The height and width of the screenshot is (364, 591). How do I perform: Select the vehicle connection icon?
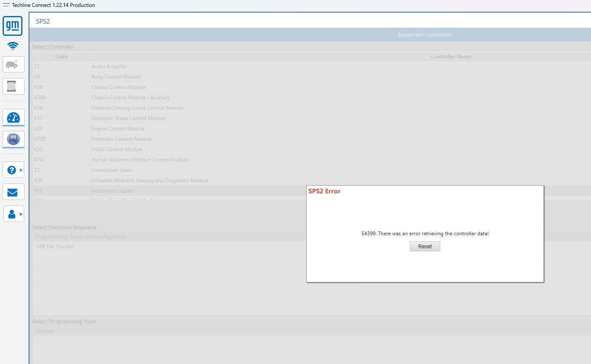(13, 64)
